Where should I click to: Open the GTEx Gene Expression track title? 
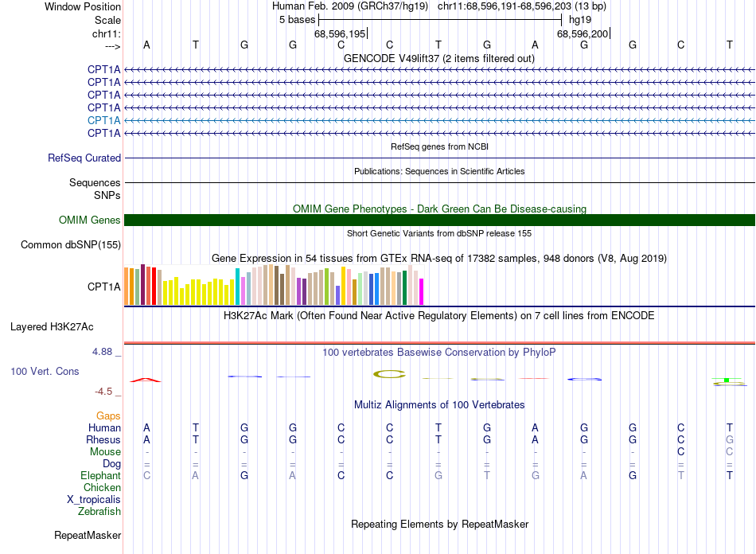(x=439, y=259)
